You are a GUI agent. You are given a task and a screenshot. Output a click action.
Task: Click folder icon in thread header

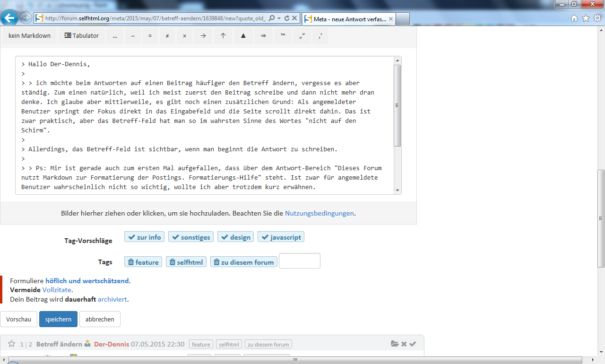coord(395,344)
